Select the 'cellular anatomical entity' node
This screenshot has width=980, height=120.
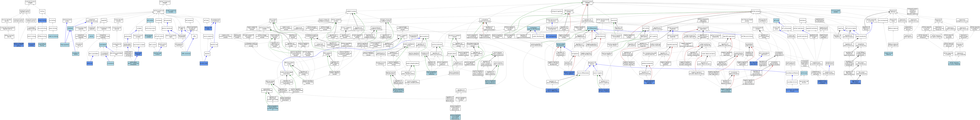[x=159, y=11]
